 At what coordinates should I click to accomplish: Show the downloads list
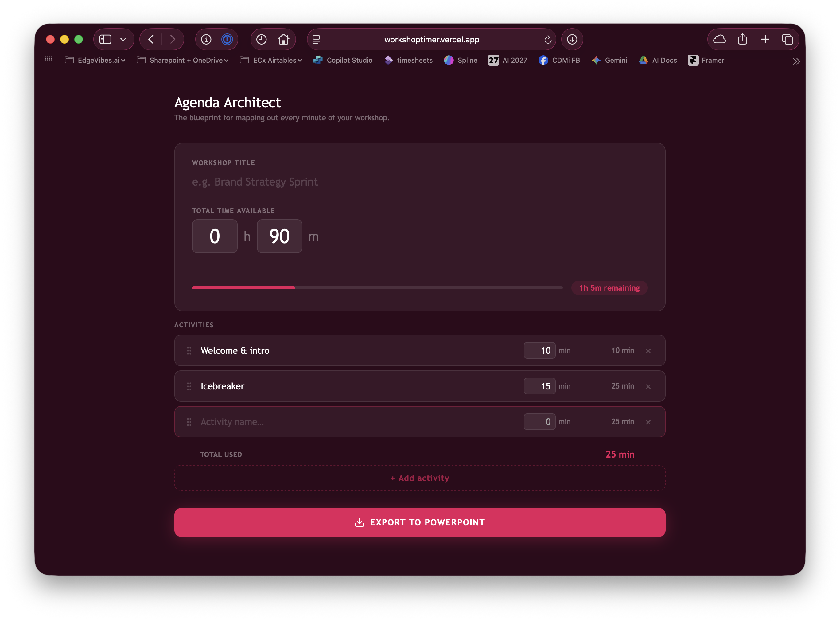(572, 39)
